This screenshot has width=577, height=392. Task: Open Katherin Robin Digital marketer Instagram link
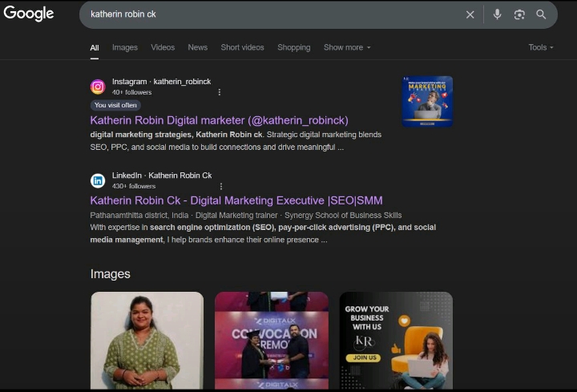(x=219, y=120)
